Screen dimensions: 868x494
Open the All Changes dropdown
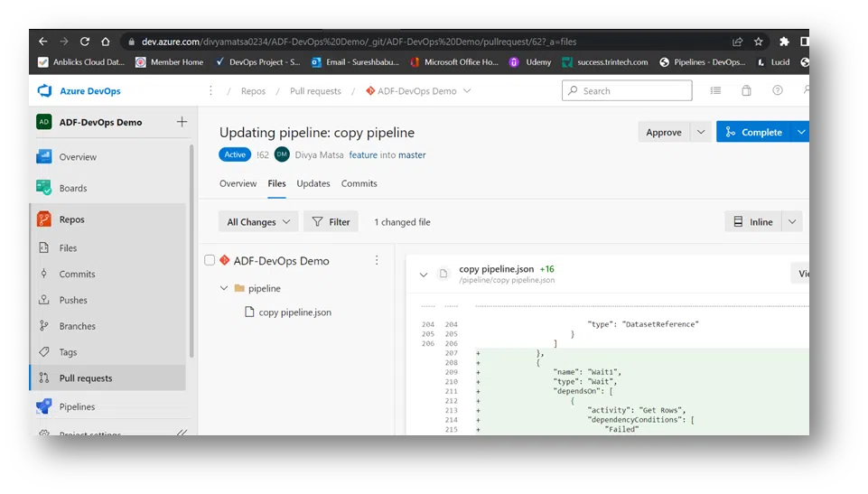click(x=261, y=221)
